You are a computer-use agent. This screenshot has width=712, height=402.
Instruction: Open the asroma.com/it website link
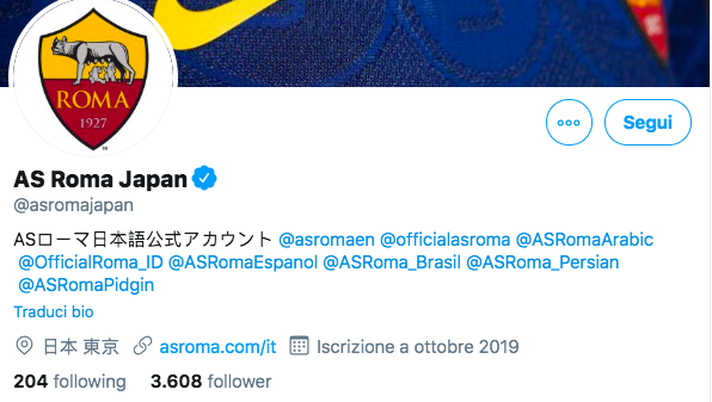[217, 347]
